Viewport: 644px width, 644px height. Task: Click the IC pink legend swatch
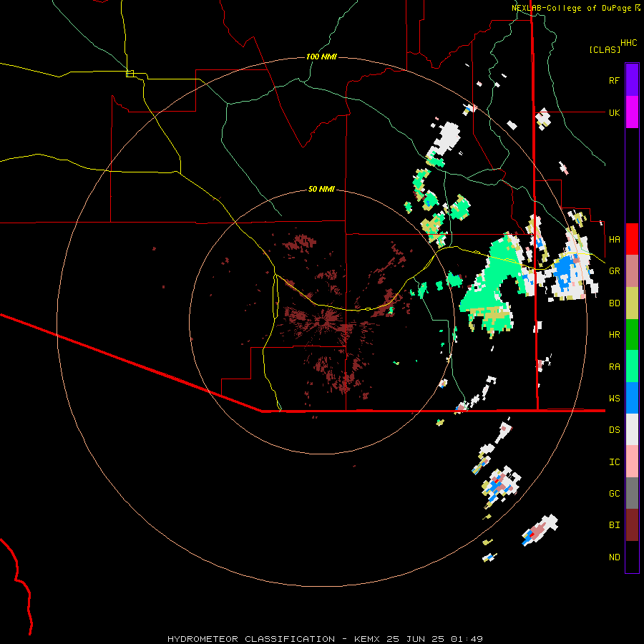pyautogui.click(x=632, y=462)
